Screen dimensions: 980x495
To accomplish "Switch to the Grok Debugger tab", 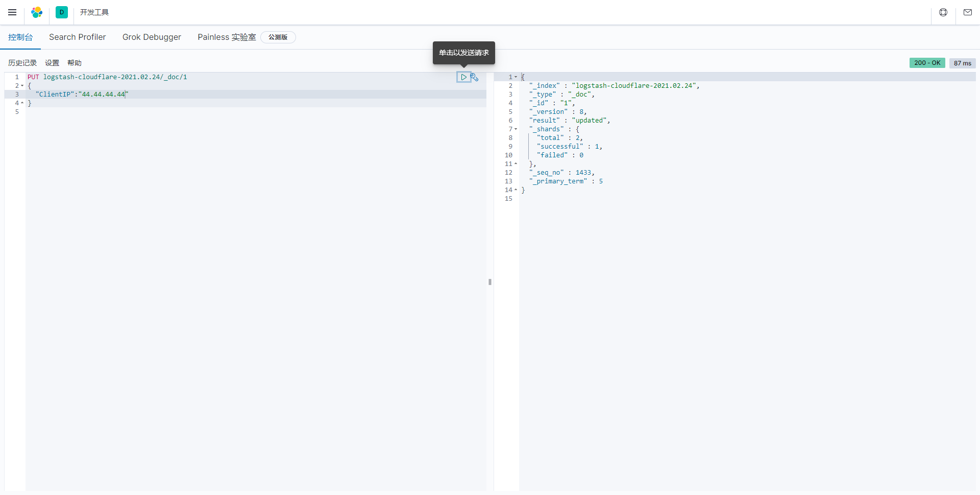I will coord(152,37).
